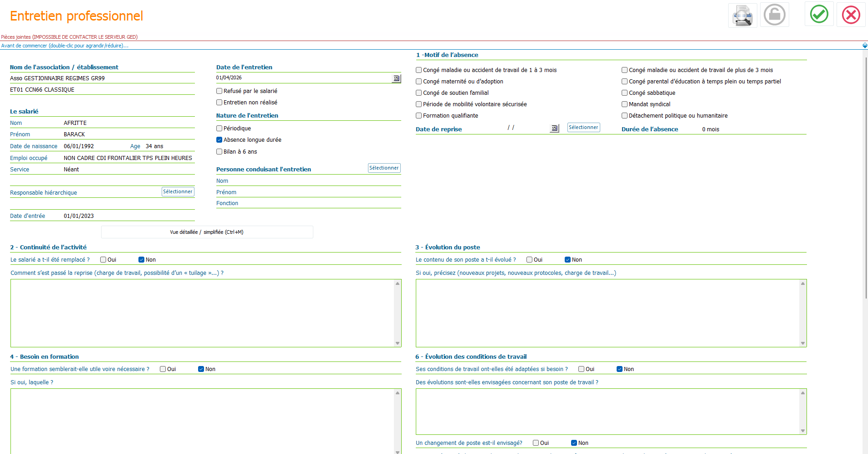This screenshot has height=454, width=868.
Task: Click the Pièces jointes link
Action: 69,37
